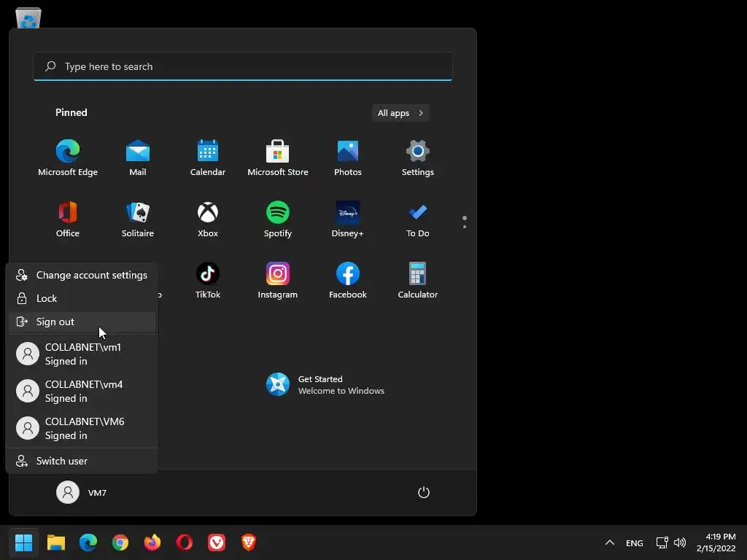Launch Disney+ app
Image resolution: width=747 pixels, height=560 pixels.
click(348, 219)
